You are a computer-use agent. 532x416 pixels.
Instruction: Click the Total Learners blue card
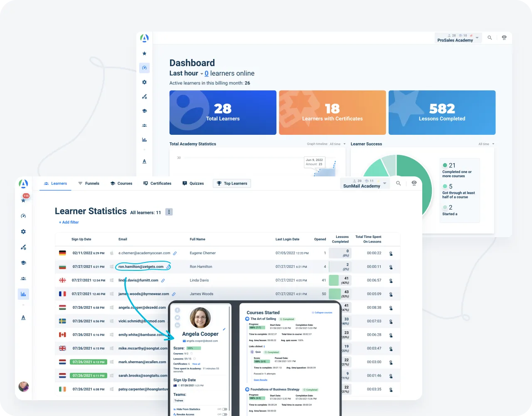(x=223, y=113)
